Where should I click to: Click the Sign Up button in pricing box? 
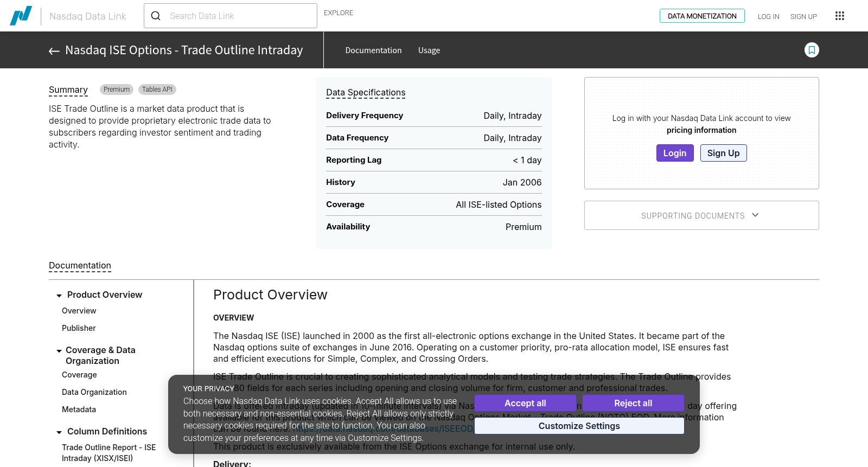(x=723, y=153)
